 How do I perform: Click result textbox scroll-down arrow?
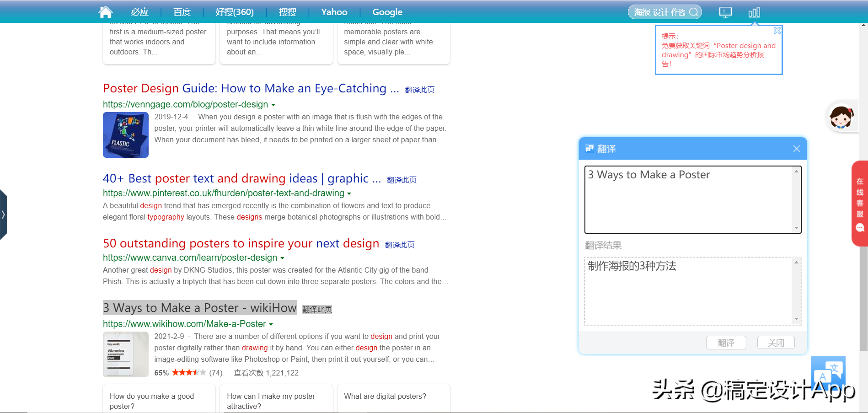click(796, 319)
